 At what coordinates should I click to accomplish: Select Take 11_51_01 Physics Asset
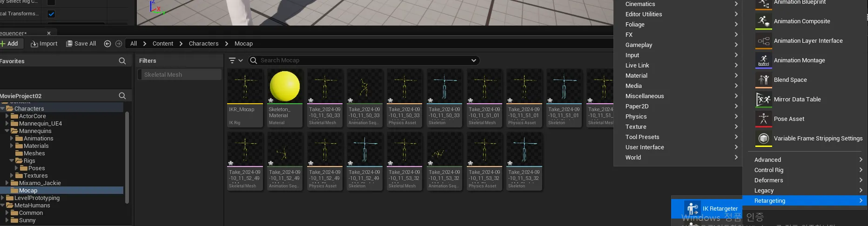524,98
